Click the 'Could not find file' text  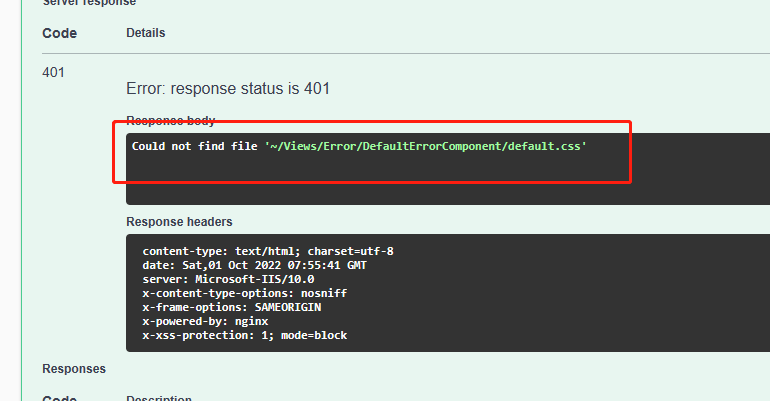(195, 146)
